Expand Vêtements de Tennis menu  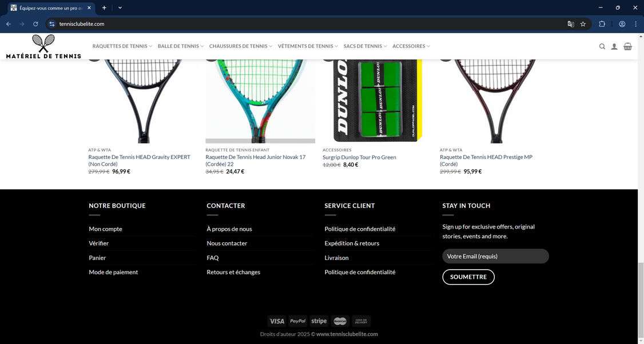point(308,46)
